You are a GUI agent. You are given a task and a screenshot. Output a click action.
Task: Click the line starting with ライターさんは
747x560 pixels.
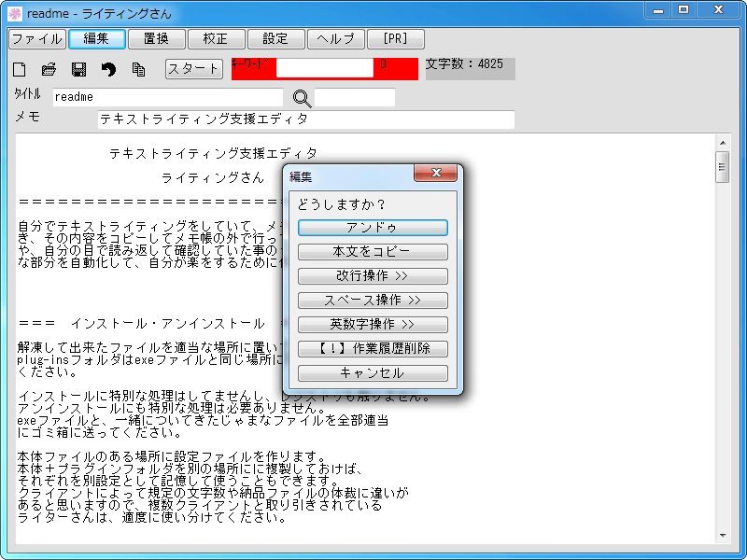[151, 517]
